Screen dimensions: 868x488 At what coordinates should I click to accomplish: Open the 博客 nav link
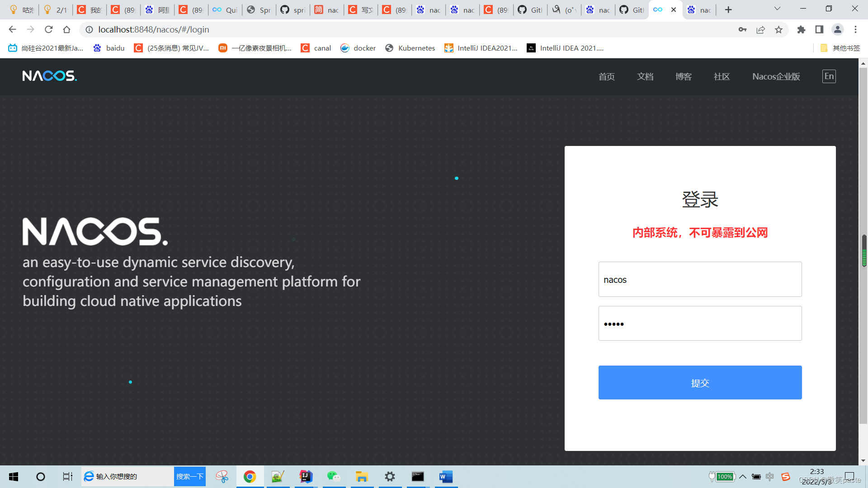[x=684, y=77]
